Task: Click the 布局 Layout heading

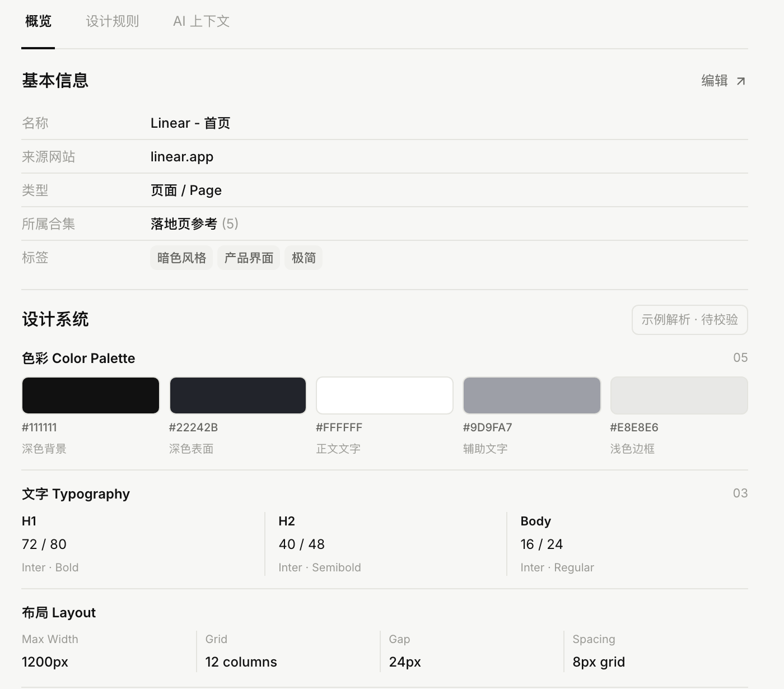Action: coord(59,613)
